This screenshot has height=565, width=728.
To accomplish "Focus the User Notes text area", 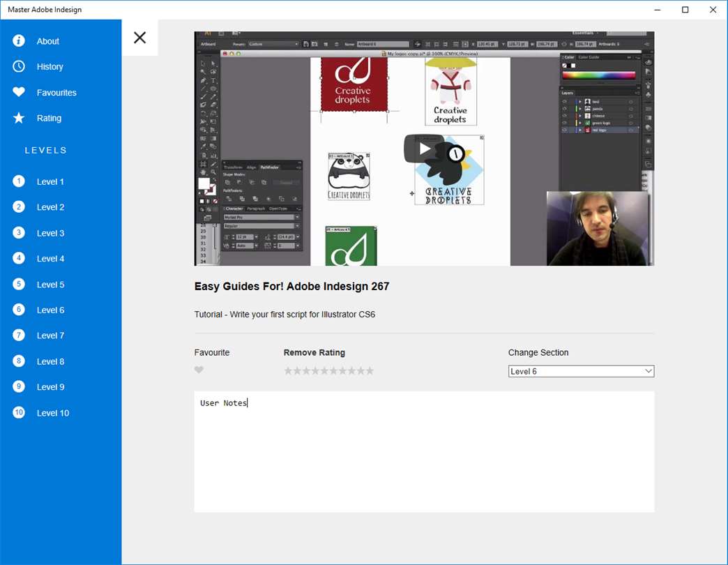I will [x=425, y=452].
